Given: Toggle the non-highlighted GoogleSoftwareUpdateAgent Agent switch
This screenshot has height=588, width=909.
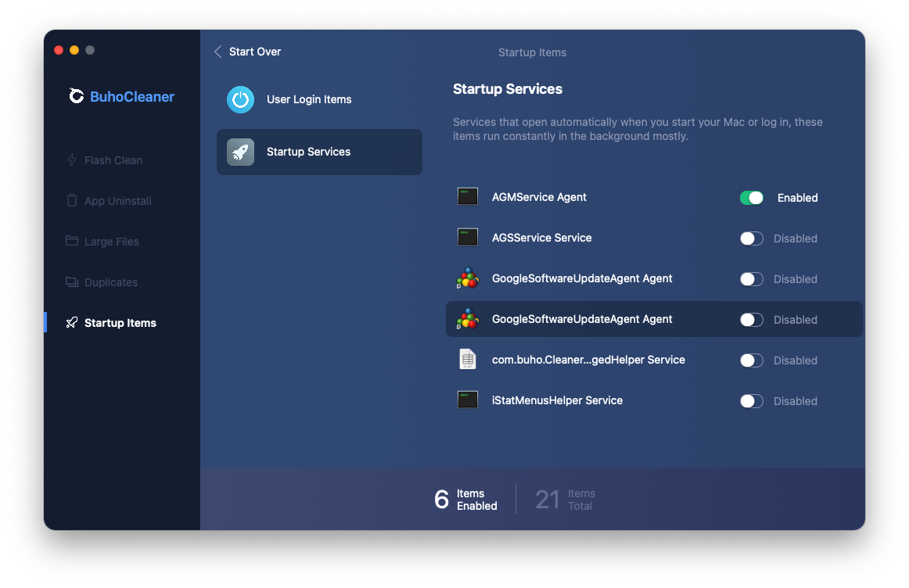Looking at the screenshot, I should [x=751, y=278].
